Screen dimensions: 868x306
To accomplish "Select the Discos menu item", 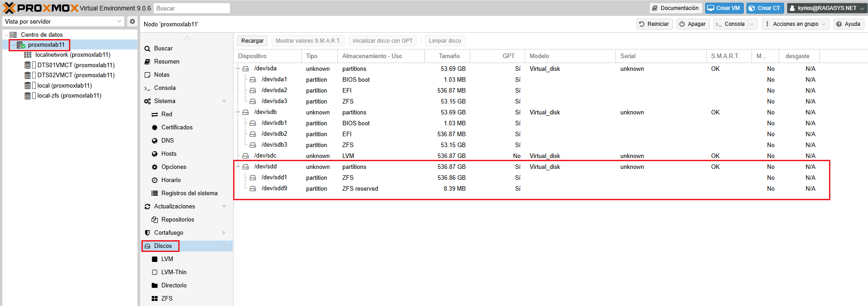I will point(187,246).
